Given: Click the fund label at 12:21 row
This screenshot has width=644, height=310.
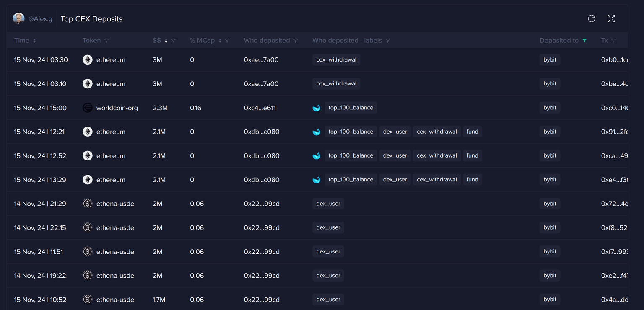Looking at the screenshot, I should point(472,132).
